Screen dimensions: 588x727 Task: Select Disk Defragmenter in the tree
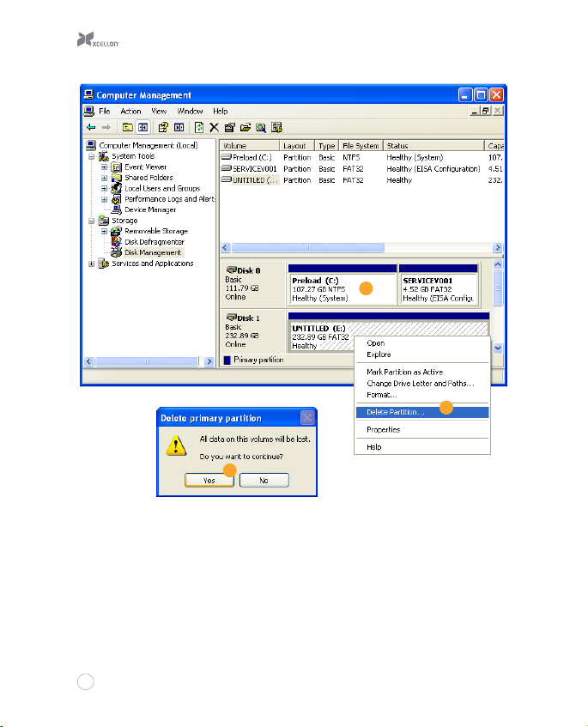point(154,242)
